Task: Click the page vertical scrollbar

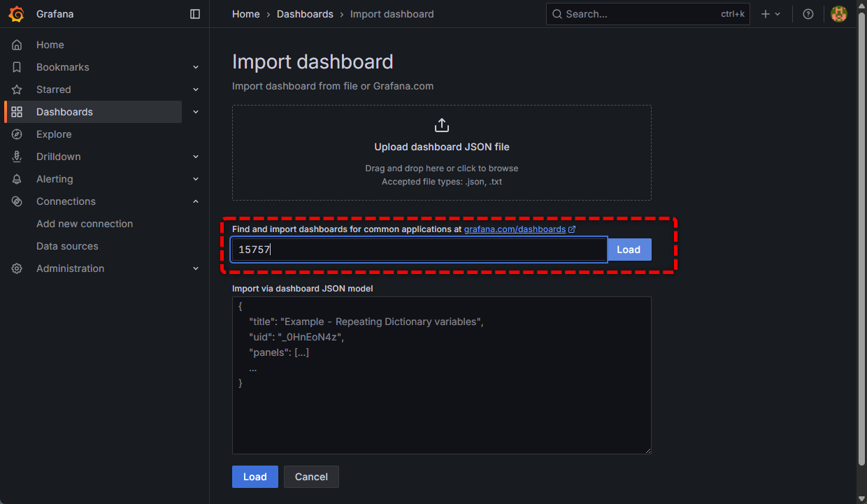Action: (861, 238)
